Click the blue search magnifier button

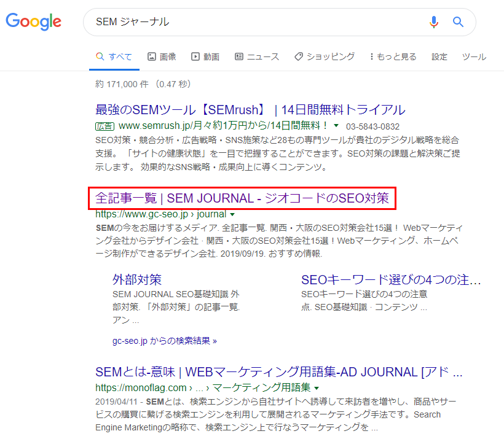pos(458,22)
